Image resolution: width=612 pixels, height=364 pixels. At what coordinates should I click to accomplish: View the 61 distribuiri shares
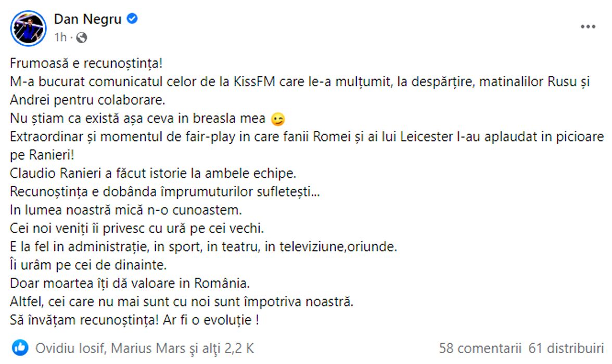tap(566, 347)
